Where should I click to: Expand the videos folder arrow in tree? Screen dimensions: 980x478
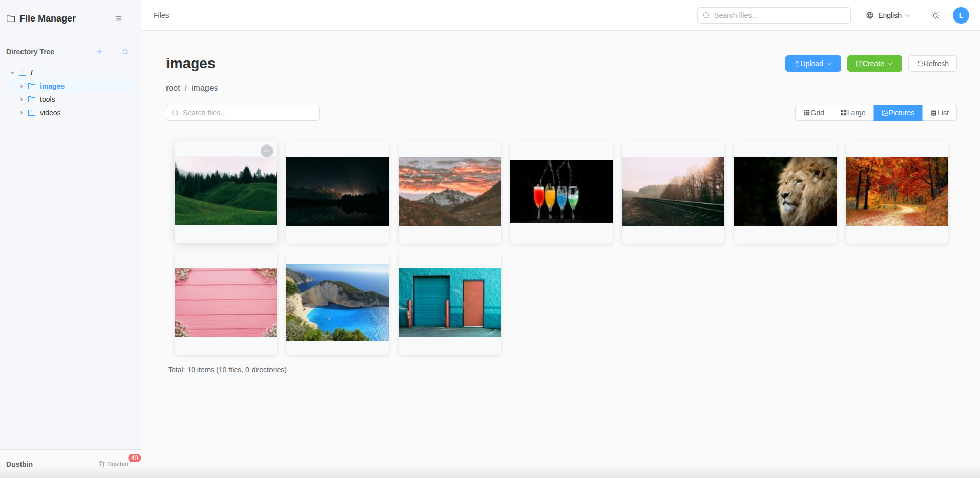click(x=22, y=113)
